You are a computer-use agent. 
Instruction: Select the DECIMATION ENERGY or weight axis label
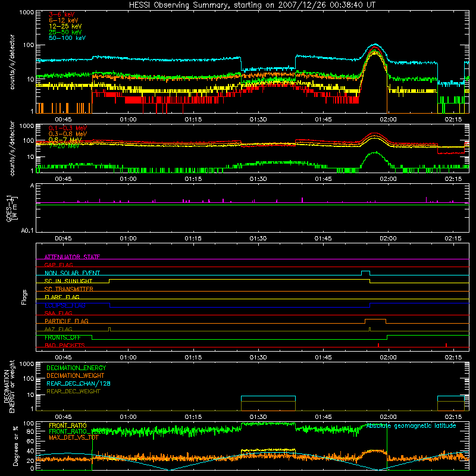pyautogui.click(x=9, y=386)
